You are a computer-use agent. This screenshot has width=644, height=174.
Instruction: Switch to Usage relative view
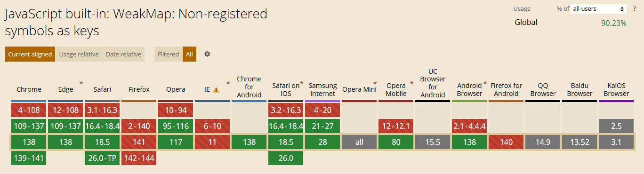(x=79, y=54)
